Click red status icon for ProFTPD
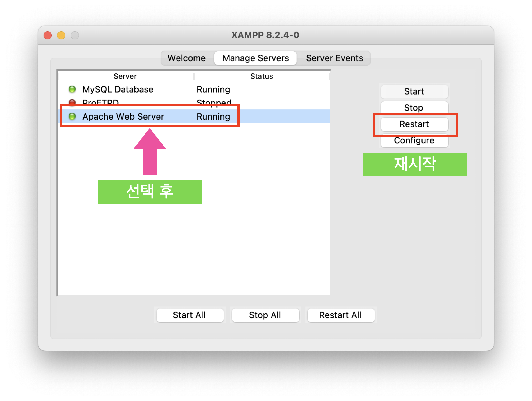Viewport: 532px width, 401px height. (x=72, y=102)
